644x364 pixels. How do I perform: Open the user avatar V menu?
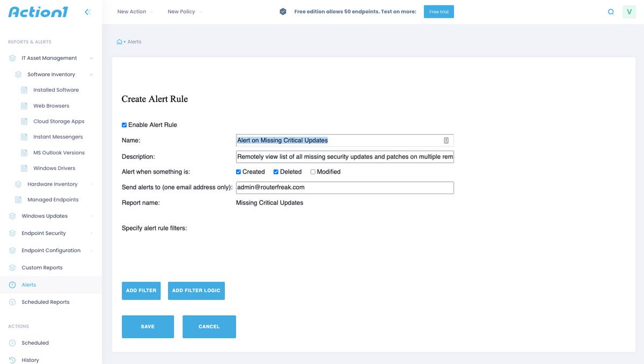tap(629, 12)
